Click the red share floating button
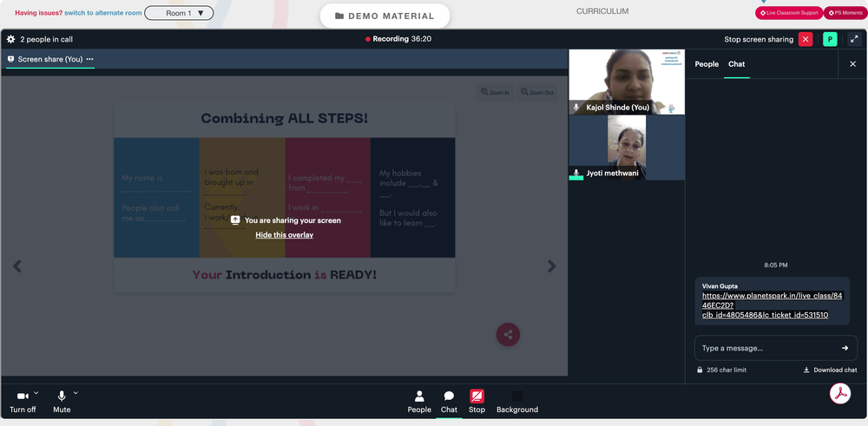 (x=508, y=334)
